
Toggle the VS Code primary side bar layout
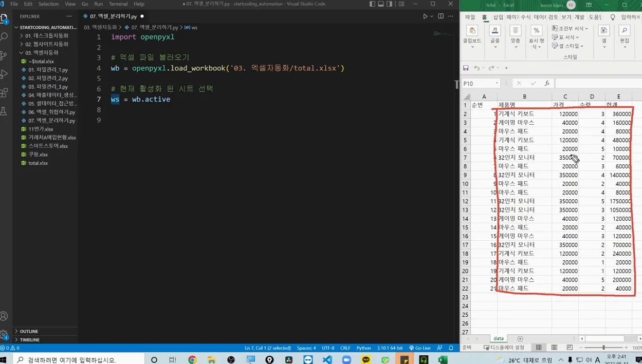(x=372, y=4)
